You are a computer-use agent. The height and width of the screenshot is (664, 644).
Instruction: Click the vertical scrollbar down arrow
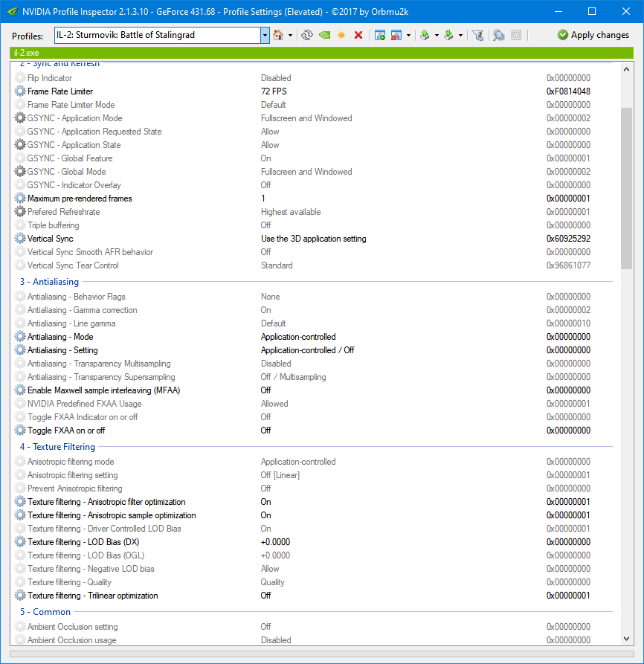[x=627, y=639]
